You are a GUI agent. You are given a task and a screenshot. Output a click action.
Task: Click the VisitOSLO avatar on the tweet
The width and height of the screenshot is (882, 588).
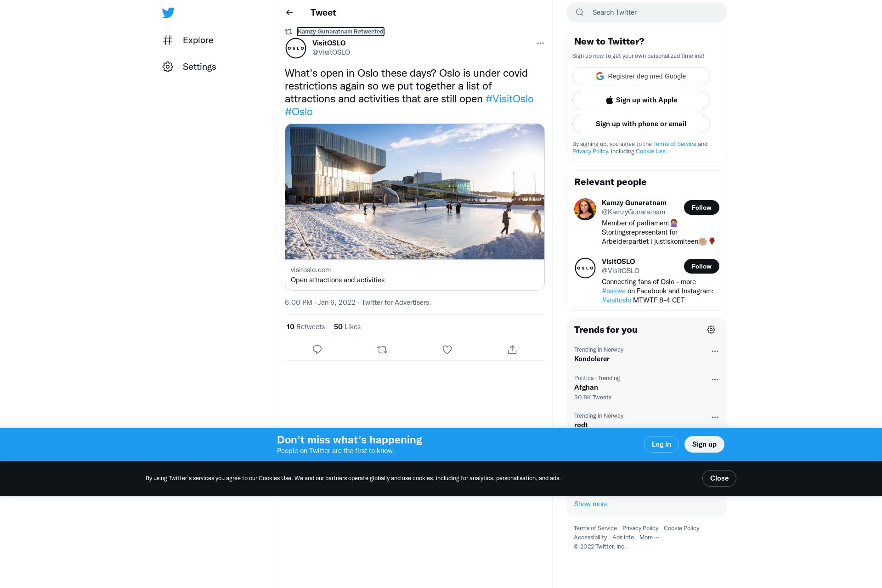tap(296, 48)
